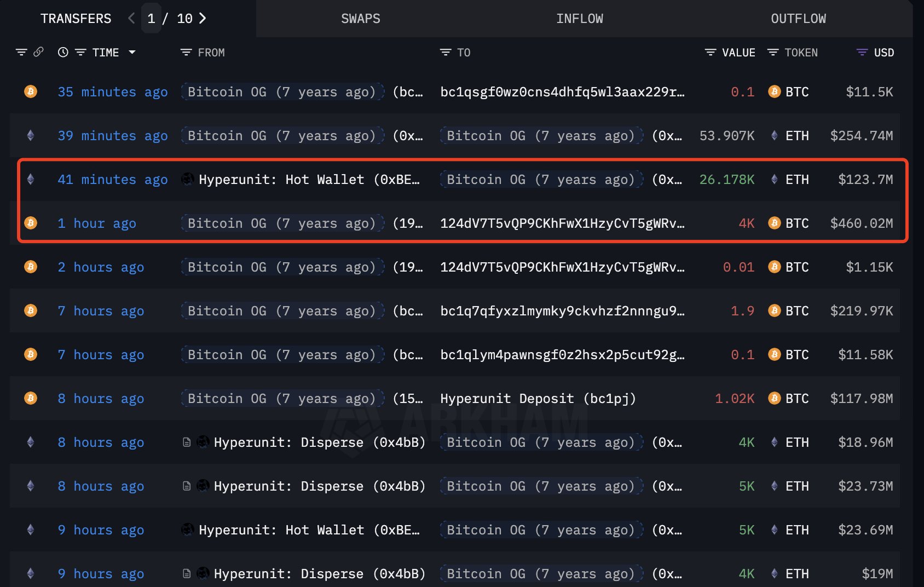Click the clock icon beside TIME
Image resolution: width=924 pixels, height=587 pixels.
[x=63, y=52]
